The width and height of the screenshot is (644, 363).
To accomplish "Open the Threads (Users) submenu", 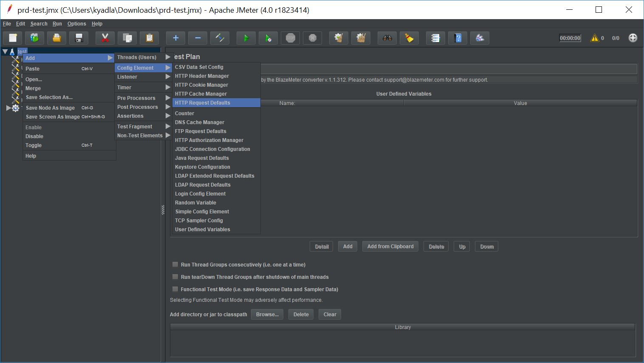I will (x=138, y=57).
